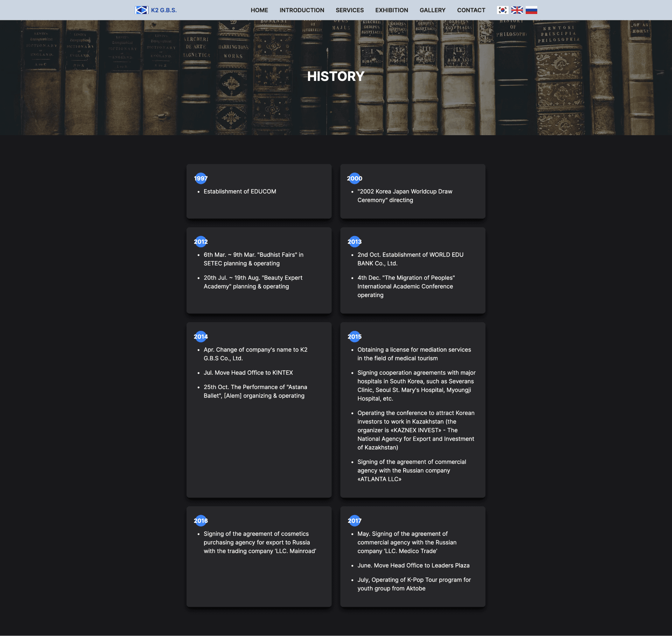Click the HISTORY page heading
The height and width of the screenshot is (636, 672).
[336, 76]
